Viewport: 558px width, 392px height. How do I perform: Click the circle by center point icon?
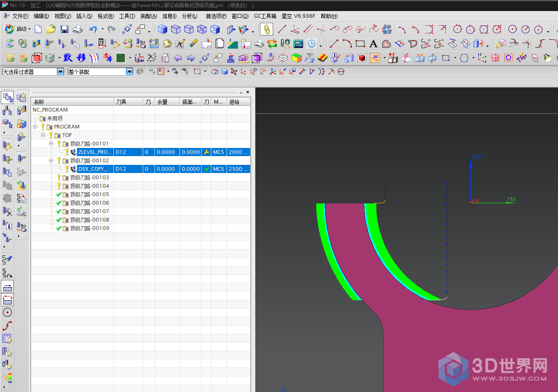tap(513, 29)
